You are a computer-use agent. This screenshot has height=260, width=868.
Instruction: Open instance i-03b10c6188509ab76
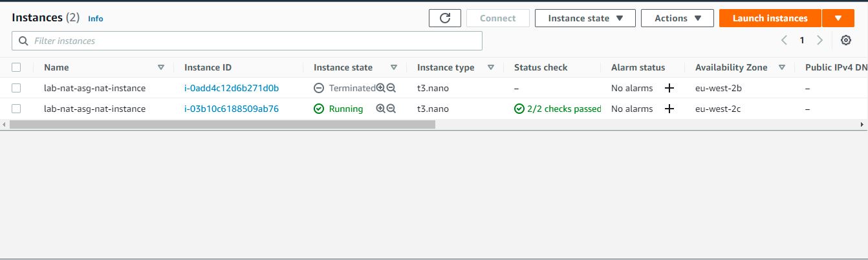[232, 109]
